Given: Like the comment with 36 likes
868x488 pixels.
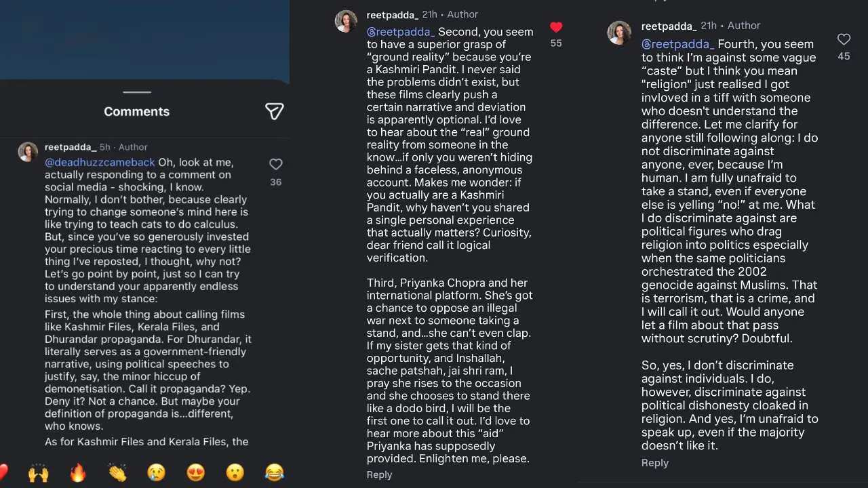Looking at the screenshot, I should [275, 165].
